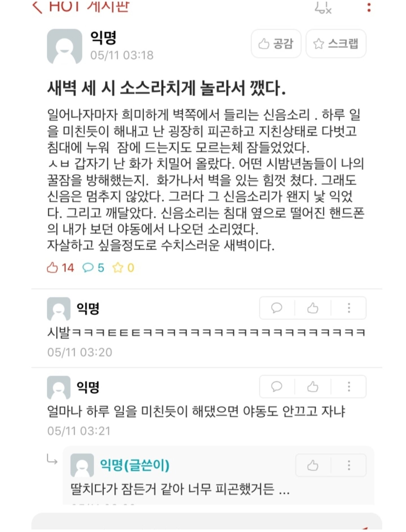
Task: Tap the 공감 like button on the post
Action: click(x=276, y=43)
